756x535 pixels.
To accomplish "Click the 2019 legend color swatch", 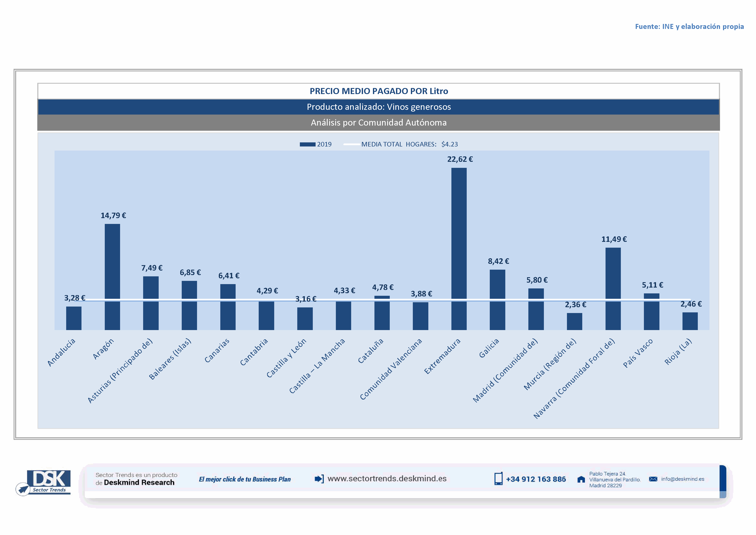I will [307, 144].
